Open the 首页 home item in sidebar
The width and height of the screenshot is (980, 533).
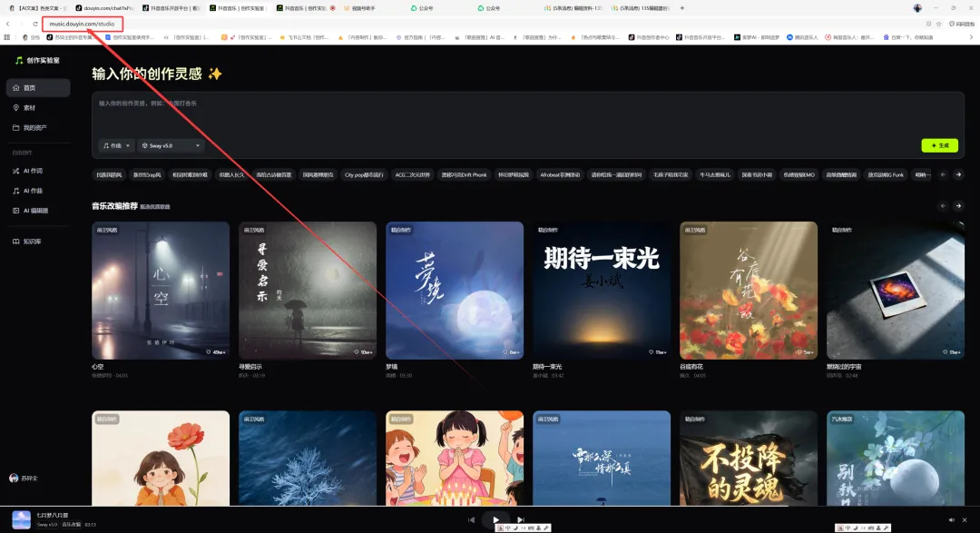click(38, 87)
